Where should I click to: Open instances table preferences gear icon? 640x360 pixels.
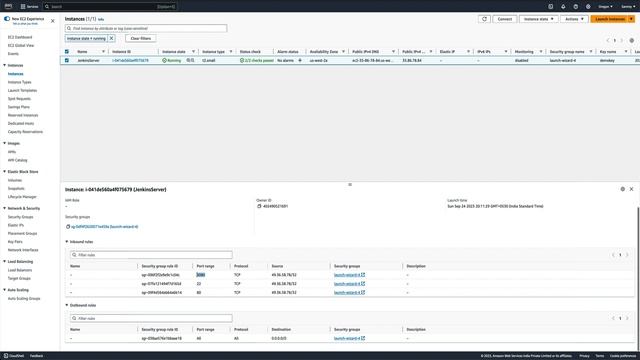631,40
